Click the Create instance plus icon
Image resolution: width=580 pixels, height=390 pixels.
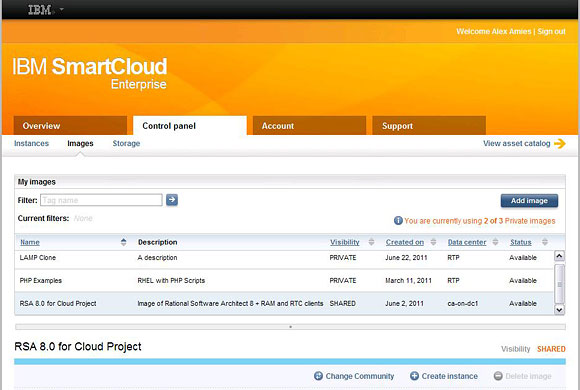coord(414,376)
